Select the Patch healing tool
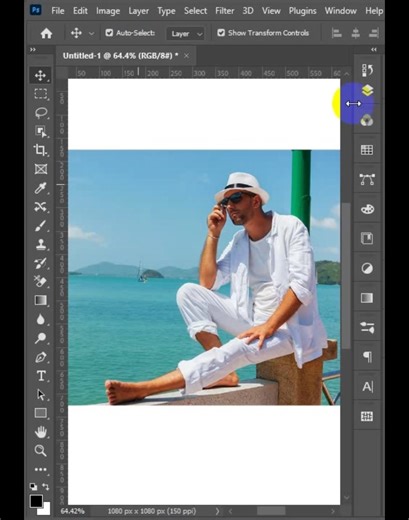The width and height of the screenshot is (409, 520). 40,207
